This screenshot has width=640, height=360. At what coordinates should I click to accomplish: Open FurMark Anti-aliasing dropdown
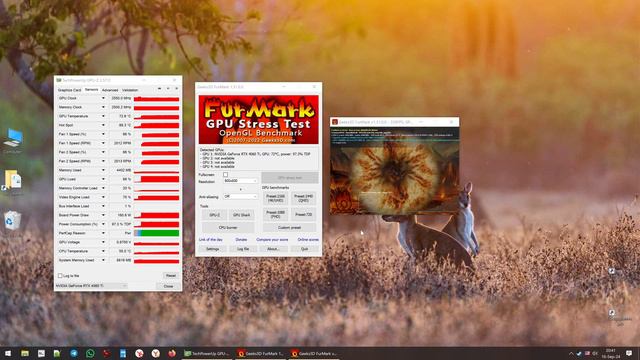click(240, 197)
